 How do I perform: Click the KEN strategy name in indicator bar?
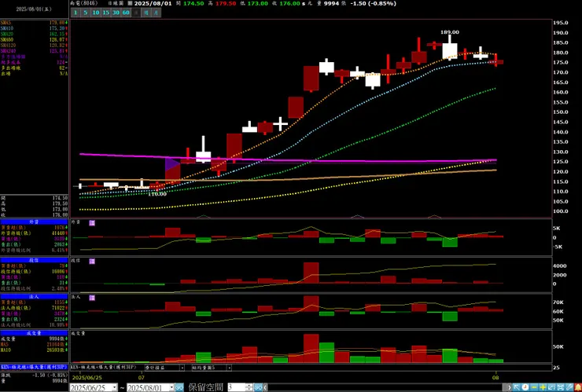[104, 368]
